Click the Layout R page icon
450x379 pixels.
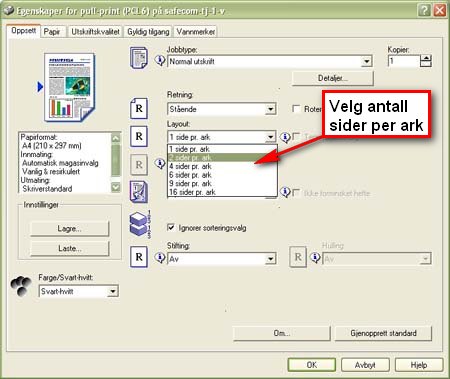pos(139,136)
